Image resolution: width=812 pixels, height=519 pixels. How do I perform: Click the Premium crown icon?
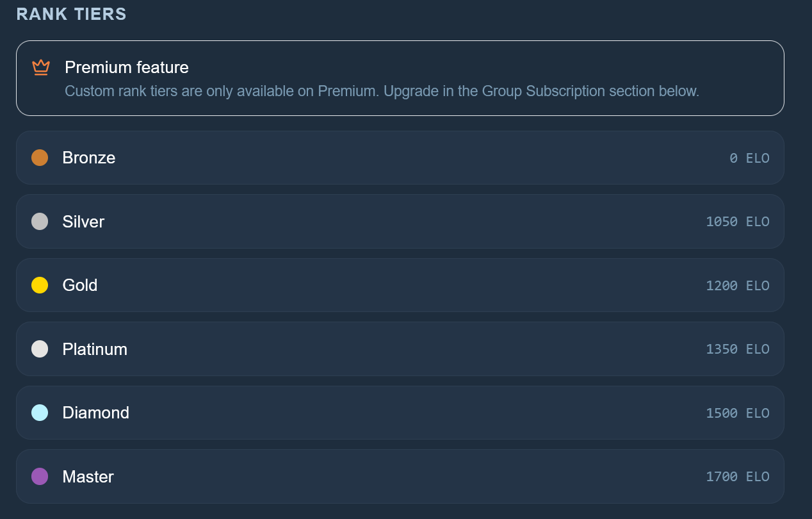pyautogui.click(x=41, y=67)
